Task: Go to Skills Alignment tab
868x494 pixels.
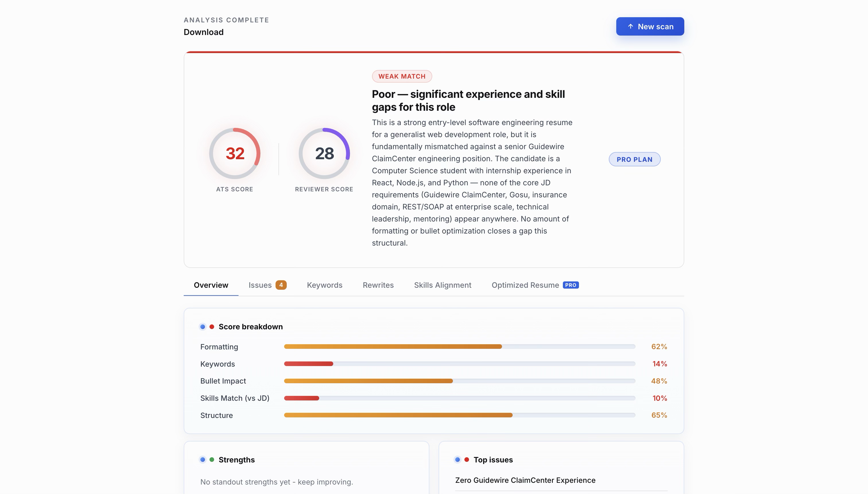Action: [x=442, y=285]
